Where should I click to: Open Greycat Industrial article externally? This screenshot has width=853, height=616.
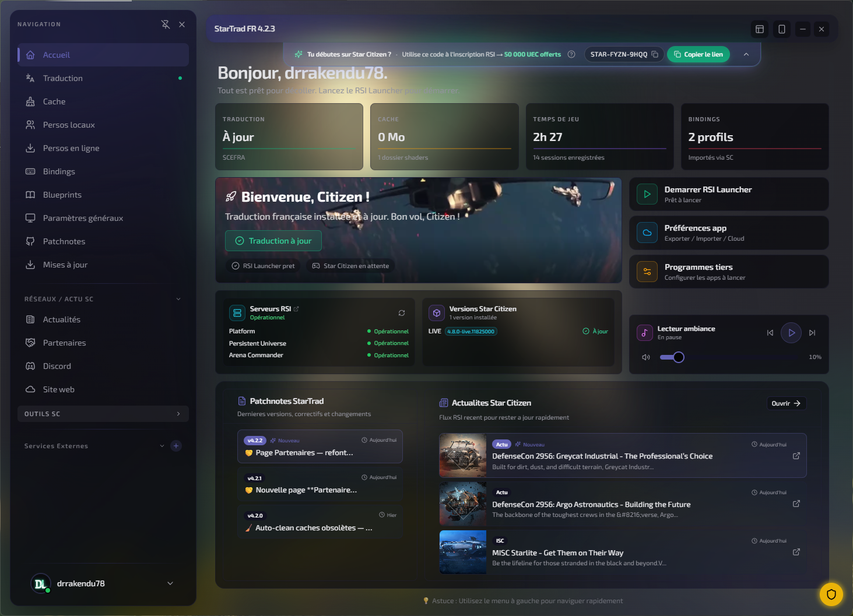click(796, 456)
